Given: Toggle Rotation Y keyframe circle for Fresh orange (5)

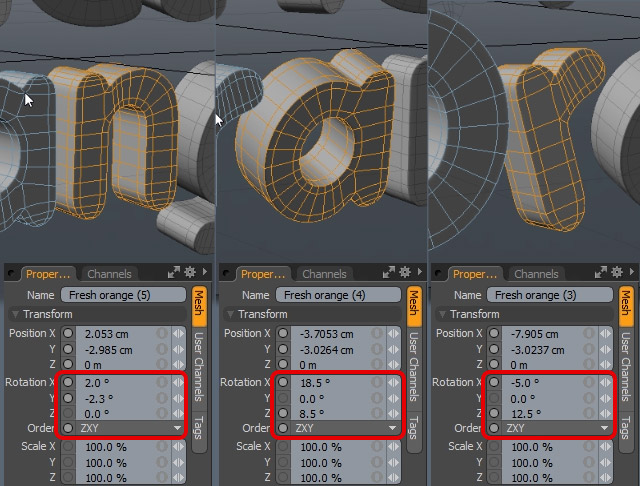Looking at the screenshot, I should point(68,398).
